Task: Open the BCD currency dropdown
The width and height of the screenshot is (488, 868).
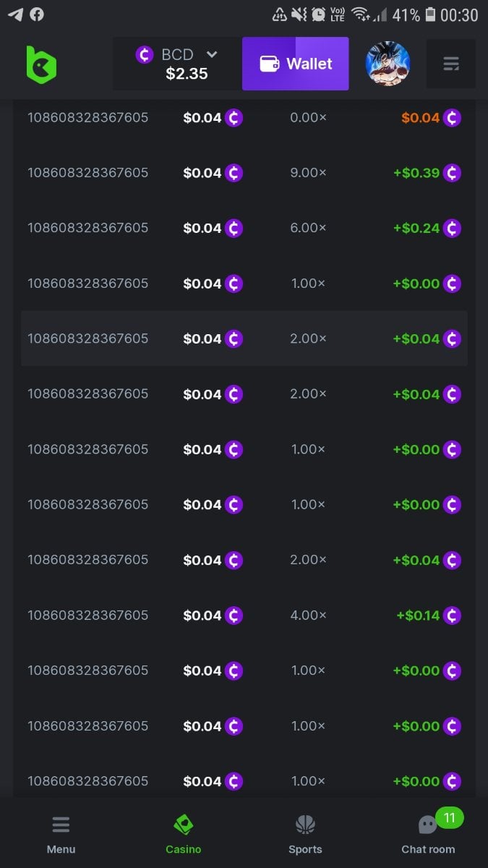Action: point(212,54)
